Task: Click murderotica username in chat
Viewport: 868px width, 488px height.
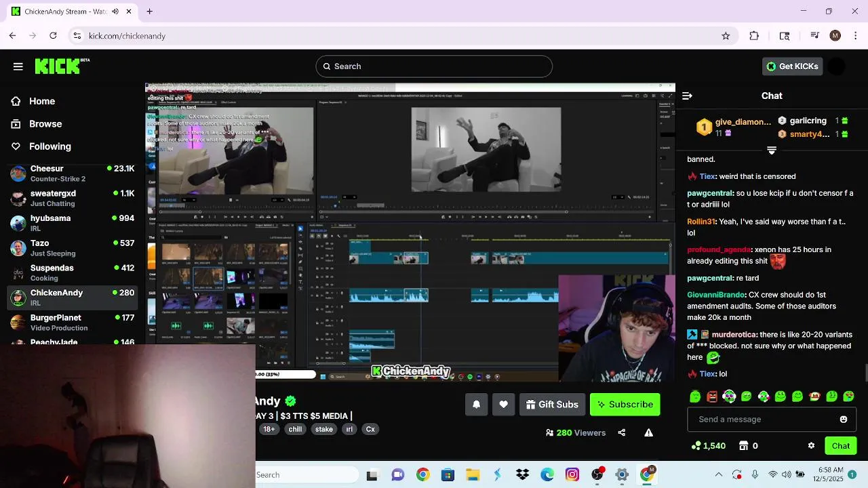Action: click(x=734, y=335)
